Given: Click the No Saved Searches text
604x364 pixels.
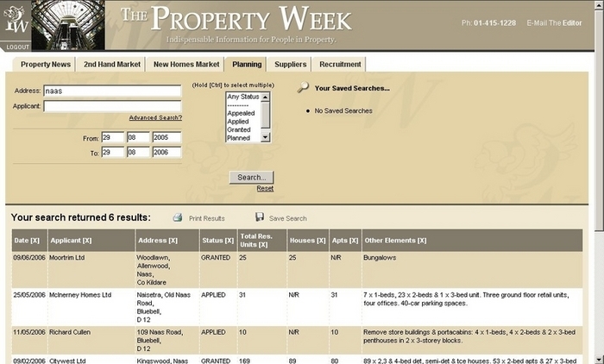Looking at the screenshot, I should pos(343,111).
